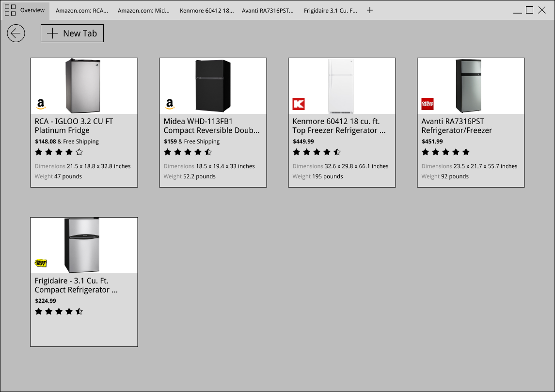Click the Kmart logo on the Kenmore card
This screenshot has height=392, width=555.
[299, 104]
